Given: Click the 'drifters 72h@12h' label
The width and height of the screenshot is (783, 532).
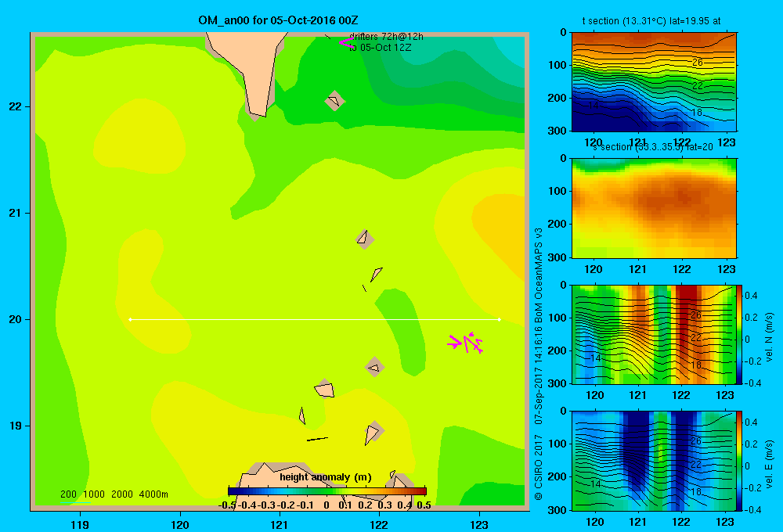Looking at the screenshot, I should point(386,37).
